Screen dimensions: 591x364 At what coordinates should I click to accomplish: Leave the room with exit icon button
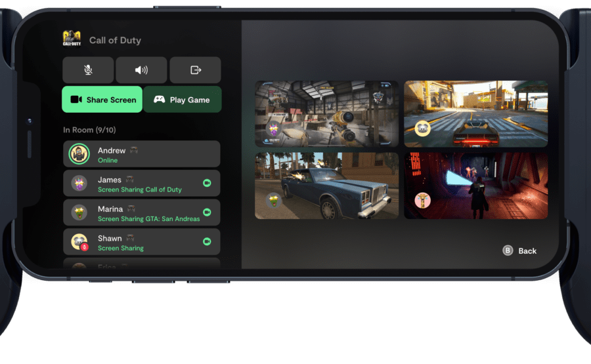point(195,70)
